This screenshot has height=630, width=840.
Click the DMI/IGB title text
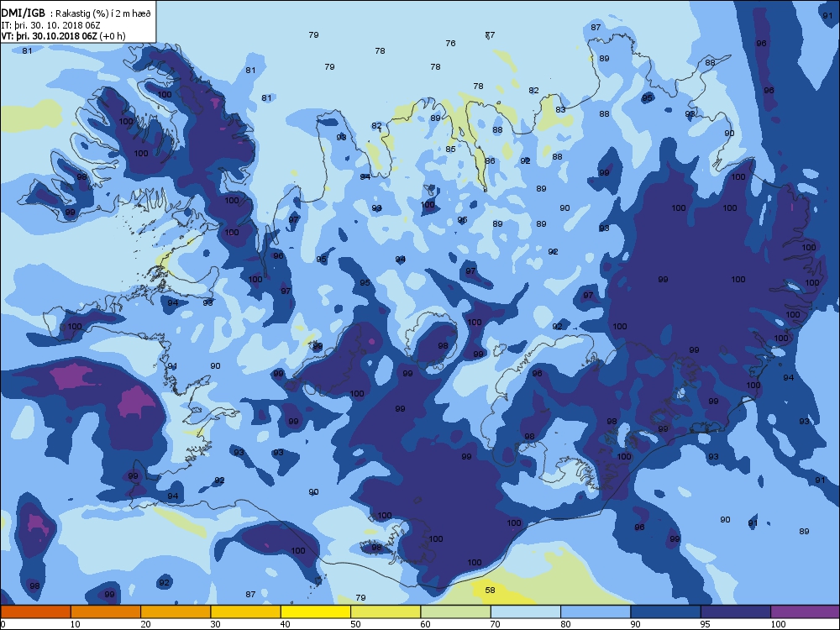[x=23, y=13]
